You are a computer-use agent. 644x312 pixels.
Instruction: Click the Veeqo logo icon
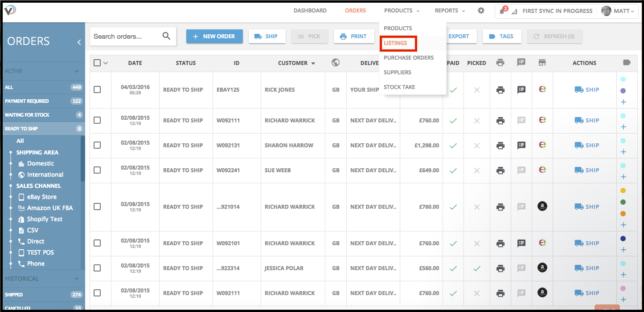point(10,11)
